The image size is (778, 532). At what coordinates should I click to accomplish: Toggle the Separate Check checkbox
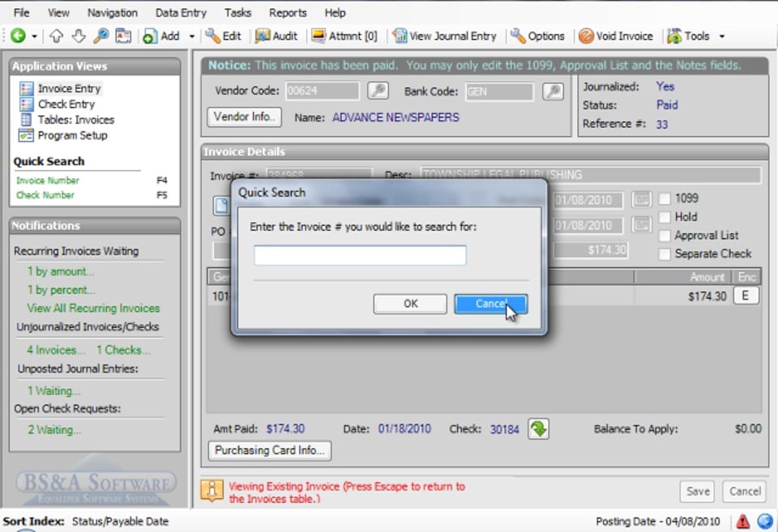(x=665, y=253)
